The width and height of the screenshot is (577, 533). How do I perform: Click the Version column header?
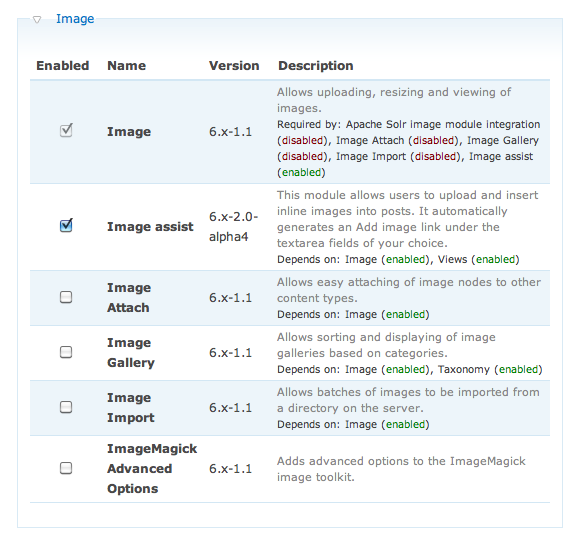234,66
